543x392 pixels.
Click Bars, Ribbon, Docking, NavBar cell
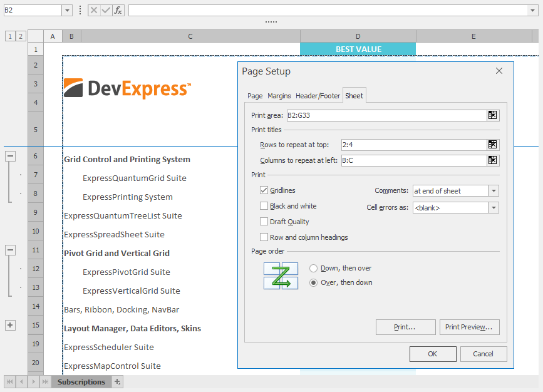122,309
